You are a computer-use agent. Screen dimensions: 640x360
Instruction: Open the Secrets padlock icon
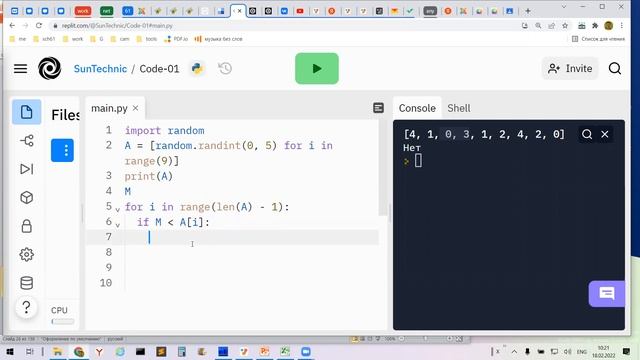[27, 226]
